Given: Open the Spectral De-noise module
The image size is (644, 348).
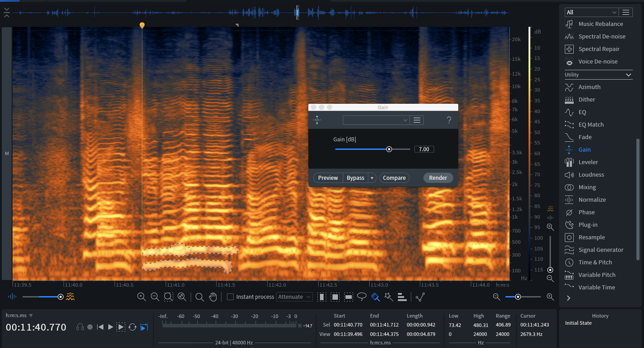Looking at the screenshot, I should tap(601, 36).
